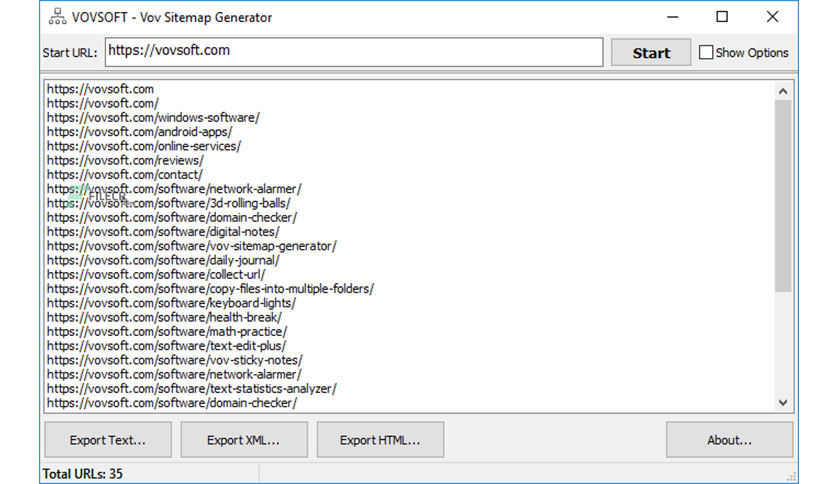Select the windows-software URL line
This screenshot has height=484, width=836.
(x=154, y=118)
